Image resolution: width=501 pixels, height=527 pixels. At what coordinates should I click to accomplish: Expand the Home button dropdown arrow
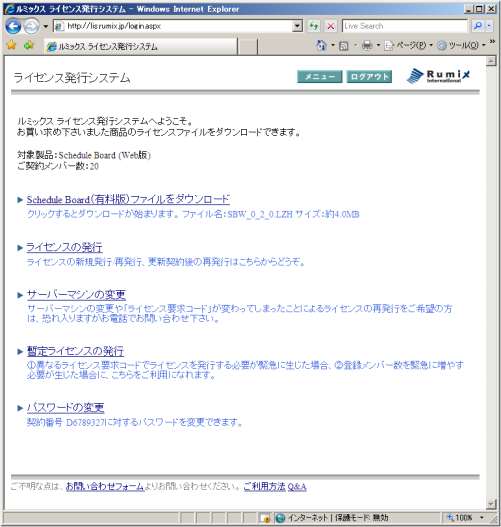333,45
